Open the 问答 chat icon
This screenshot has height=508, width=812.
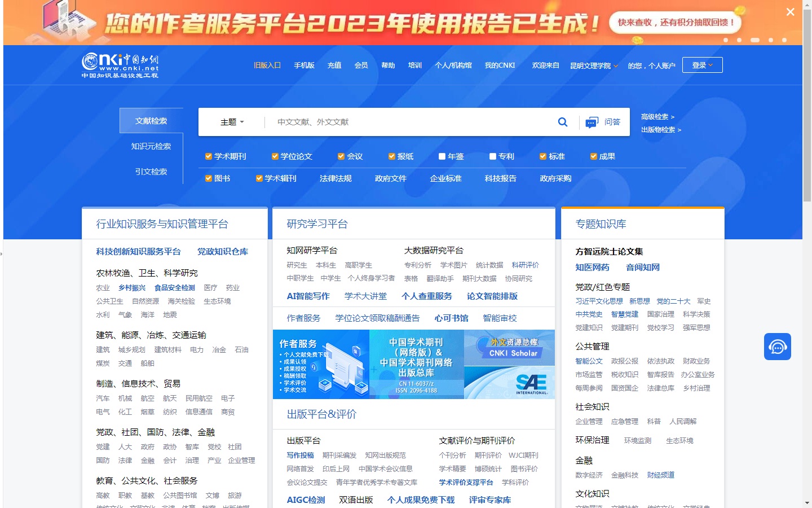click(x=591, y=122)
